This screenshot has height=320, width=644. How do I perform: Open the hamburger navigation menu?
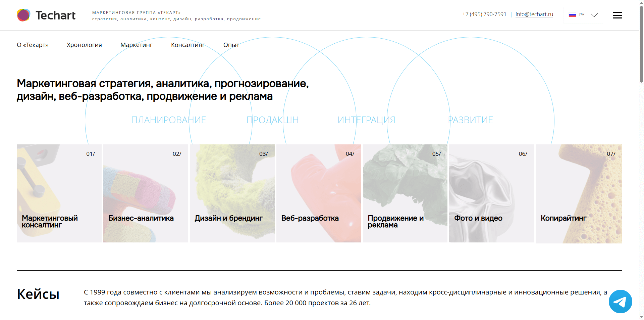(x=618, y=15)
